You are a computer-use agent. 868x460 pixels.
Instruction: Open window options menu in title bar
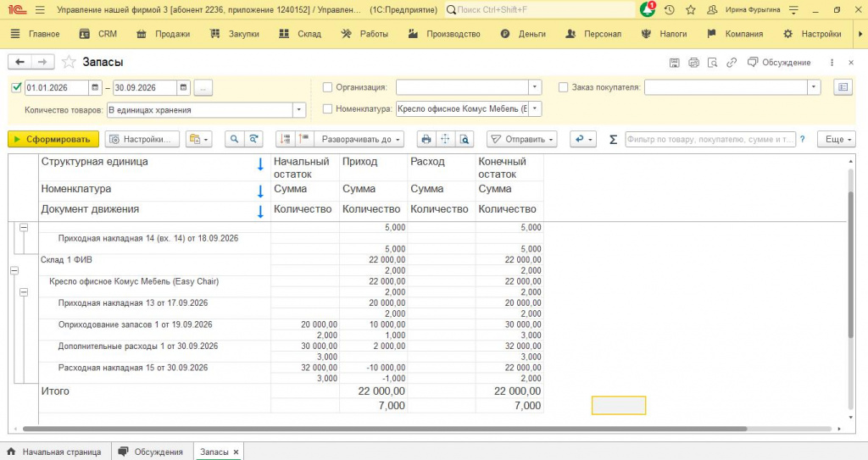click(793, 9)
